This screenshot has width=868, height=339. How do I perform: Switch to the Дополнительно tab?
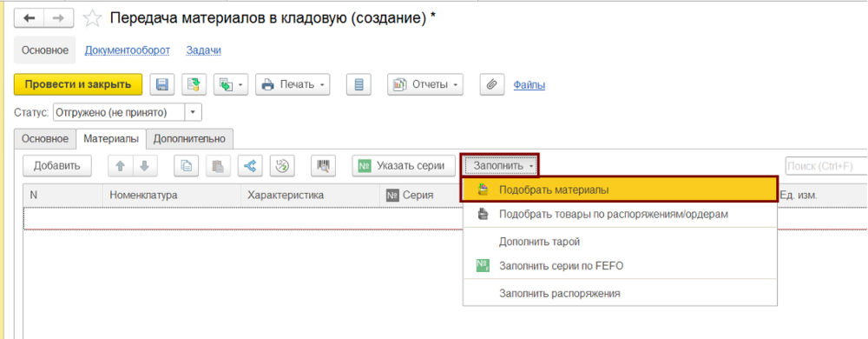click(190, 138)
